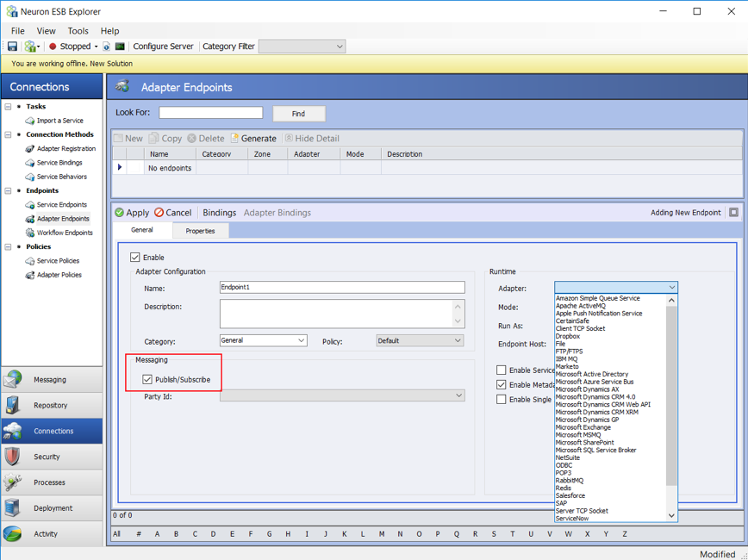
Task: Select Microsoft Azure Service Bus adapter
Action: 595,382
